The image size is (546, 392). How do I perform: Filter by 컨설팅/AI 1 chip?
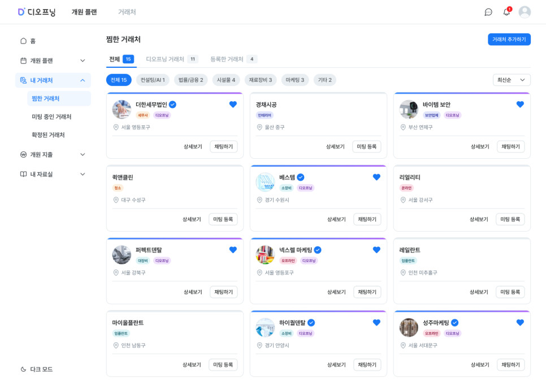(x=153, y=80)
